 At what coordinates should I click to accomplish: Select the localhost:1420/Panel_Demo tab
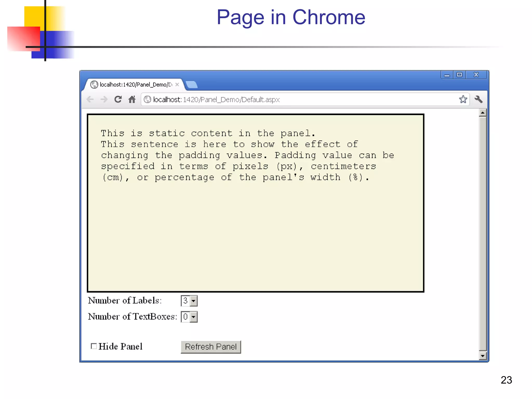[134, 85]
